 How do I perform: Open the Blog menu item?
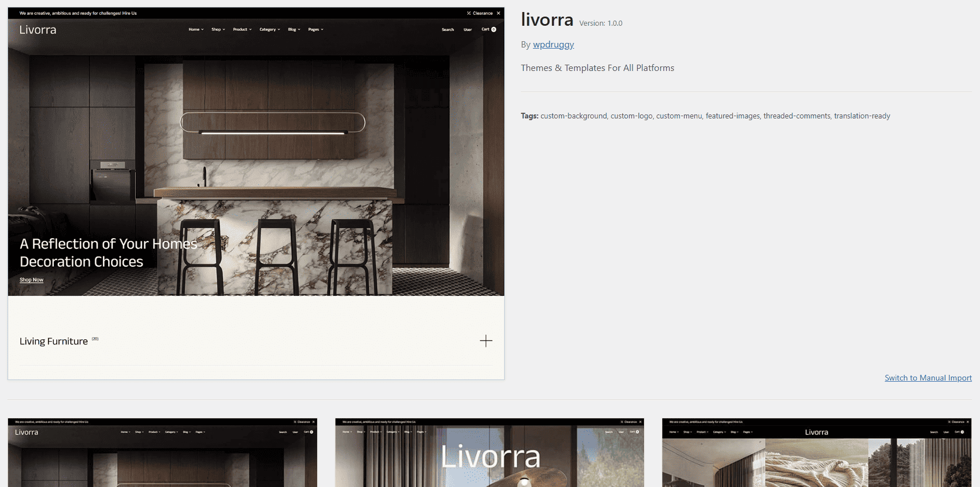click(294, 29)
